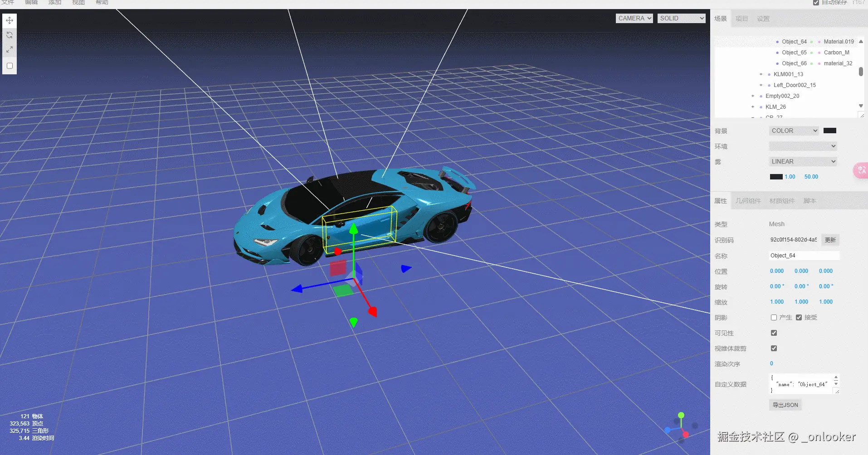This screenshot has height=455, width=868.
Task: Click the pink material dot before Material.019
Action: point(819,42)
